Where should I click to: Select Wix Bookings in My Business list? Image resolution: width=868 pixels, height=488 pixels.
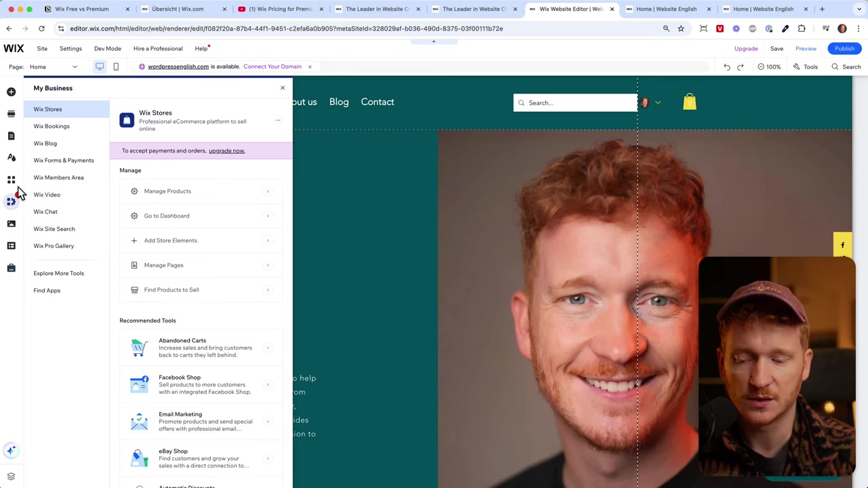coord(52,126)
